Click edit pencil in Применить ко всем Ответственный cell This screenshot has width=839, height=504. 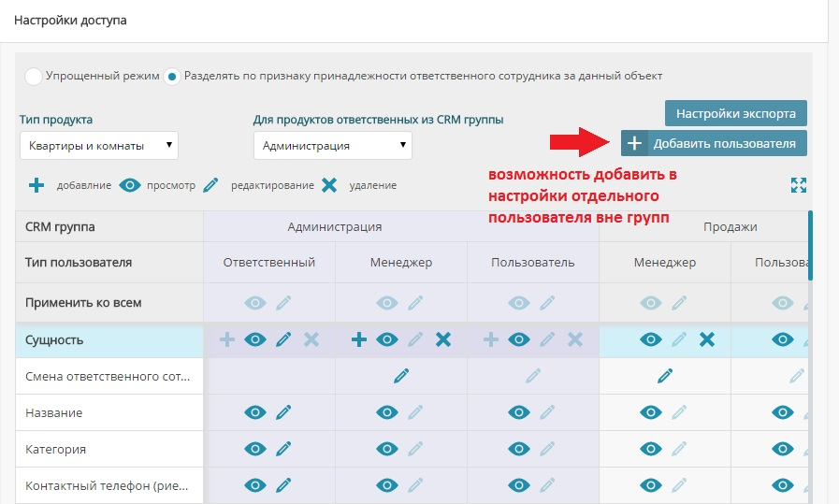(x=283, y=303)
